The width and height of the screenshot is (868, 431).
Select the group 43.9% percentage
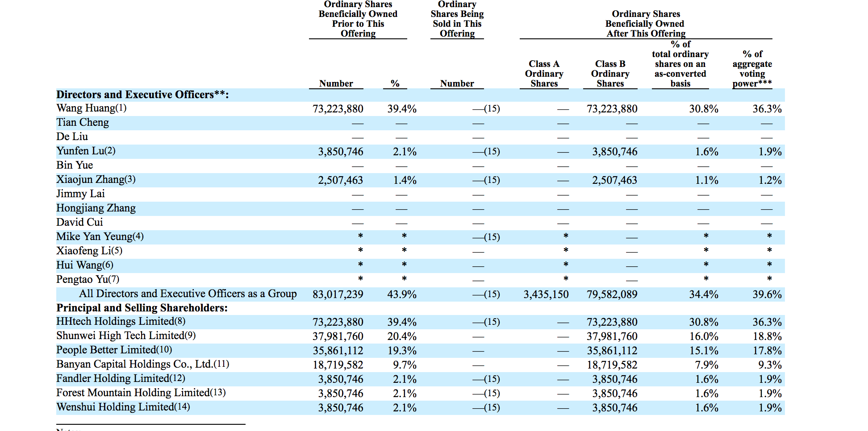point(402,294)
